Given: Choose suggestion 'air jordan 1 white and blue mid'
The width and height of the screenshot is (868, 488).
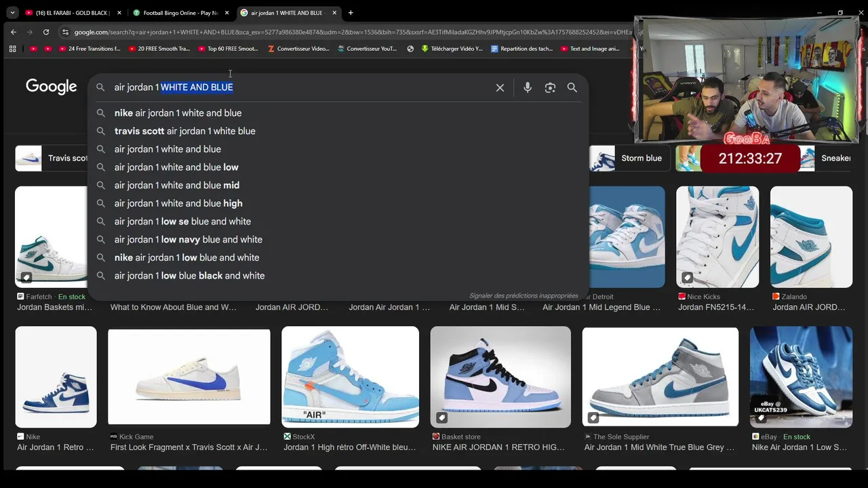Looking at the screenshot, I should tap(338, 185).
